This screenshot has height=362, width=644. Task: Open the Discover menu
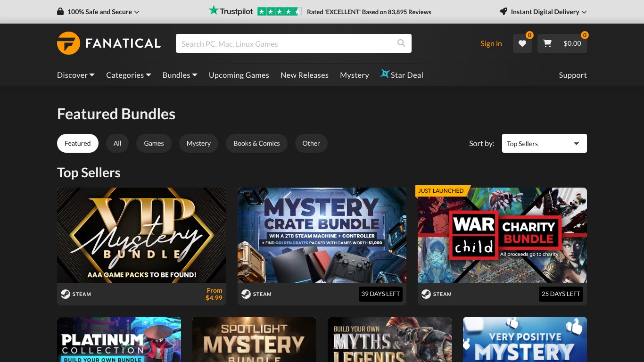(76, 75)
